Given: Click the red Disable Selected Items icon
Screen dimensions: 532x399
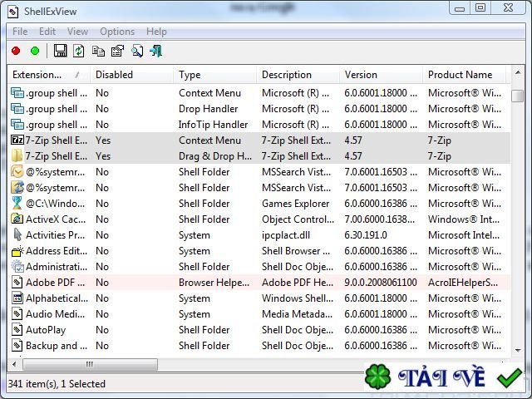Looking at the screenshot, I should point(16,52).
